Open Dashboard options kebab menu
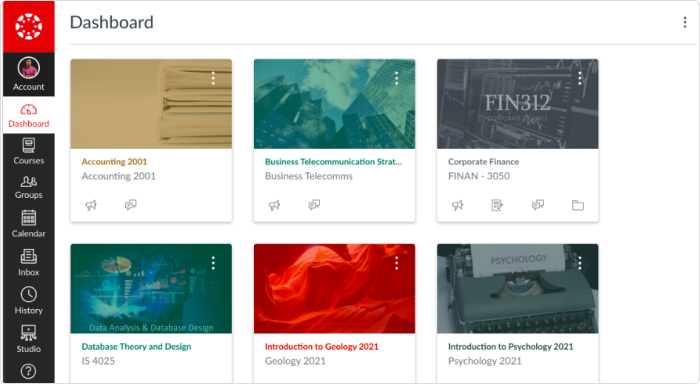 click(x=685, y=22)
